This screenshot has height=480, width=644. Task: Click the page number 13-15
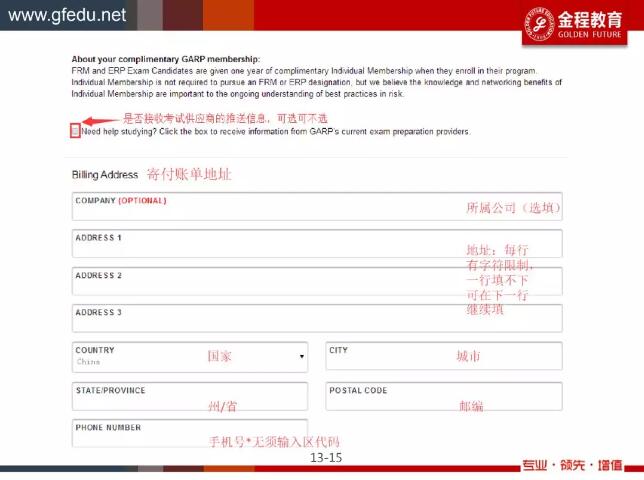[326, 457]
